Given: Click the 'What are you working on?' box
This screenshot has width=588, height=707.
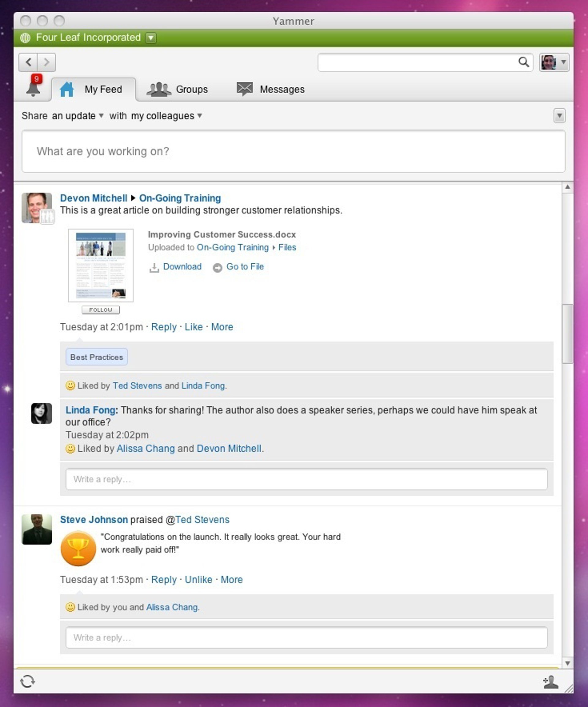Looking at the screenshot, I should coord(293,152).
